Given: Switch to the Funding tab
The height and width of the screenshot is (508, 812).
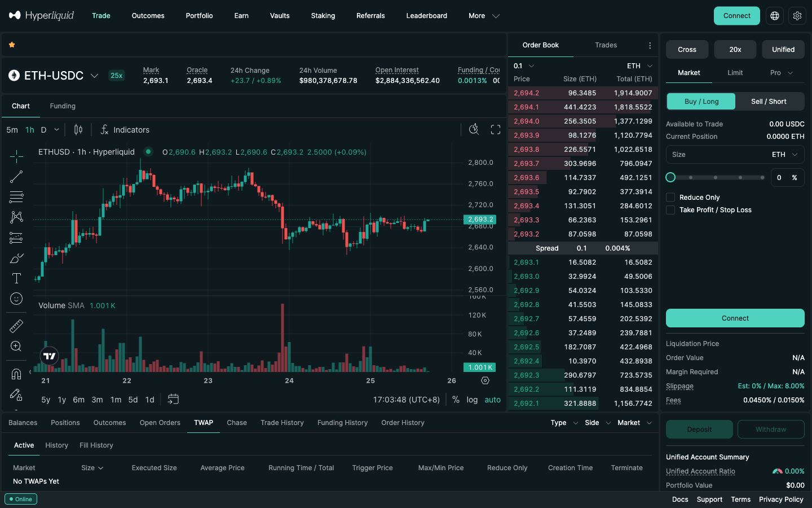Looking at the screenshot, I should pyautogui.click(x=63, y=106).
